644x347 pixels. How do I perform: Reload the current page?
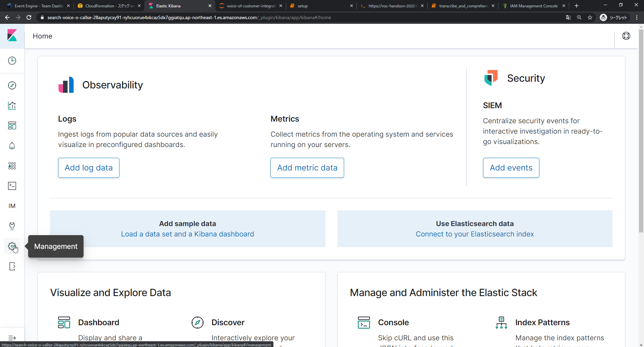tap(29, 17)
